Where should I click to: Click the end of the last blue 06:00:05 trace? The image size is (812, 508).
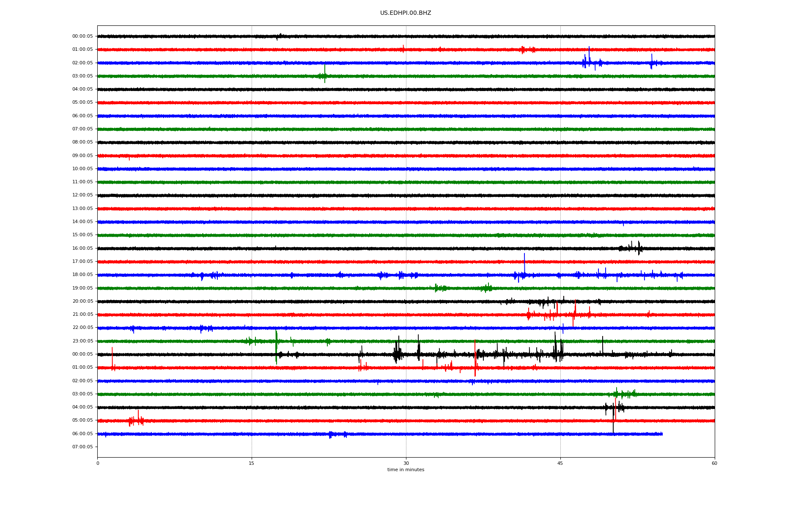[x=662, y=434]
